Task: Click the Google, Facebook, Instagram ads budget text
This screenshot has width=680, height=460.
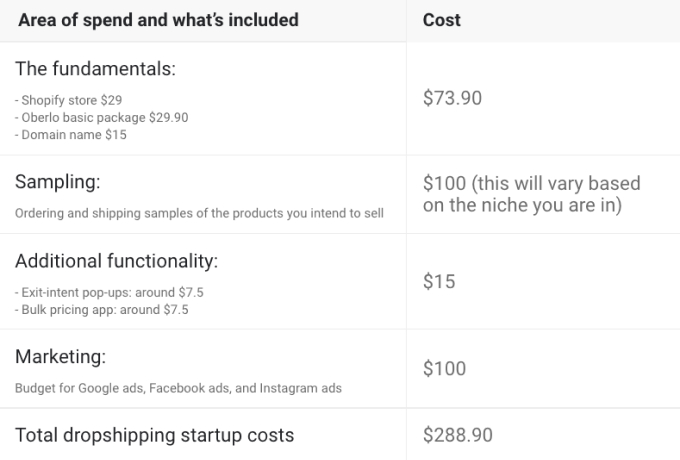Action: click(x=178, y=388)
